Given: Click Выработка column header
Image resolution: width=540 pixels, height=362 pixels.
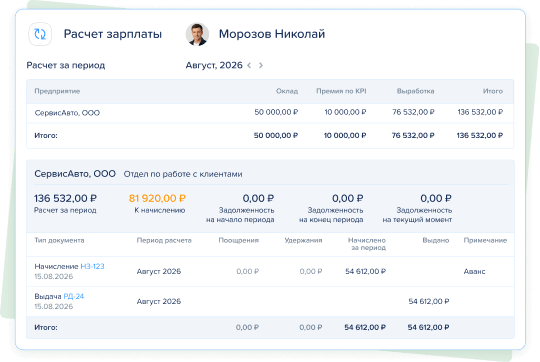Looking at the screenshot, I should tap(415, 91).
